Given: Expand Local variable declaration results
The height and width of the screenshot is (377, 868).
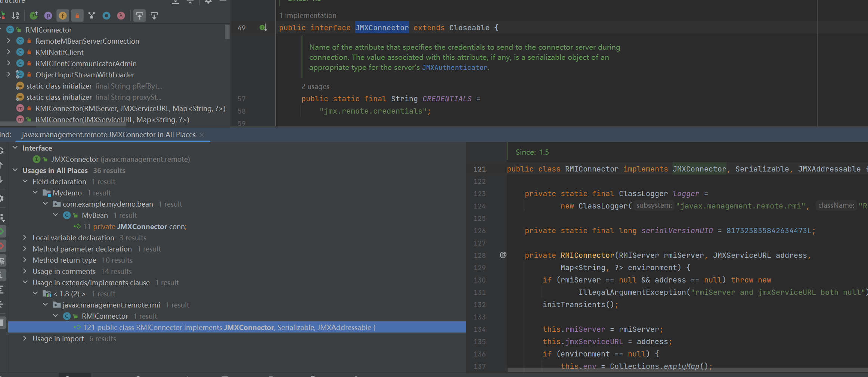Looking at the screenshot, I should pos(25,238).
